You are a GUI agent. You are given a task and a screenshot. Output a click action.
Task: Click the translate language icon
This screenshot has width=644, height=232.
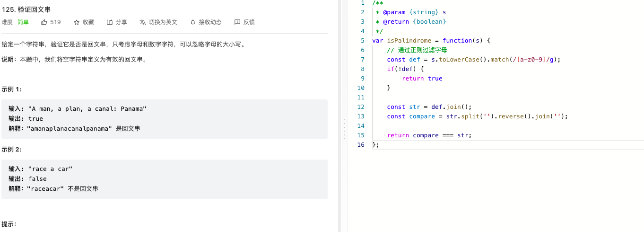click(x=143, y=22)
